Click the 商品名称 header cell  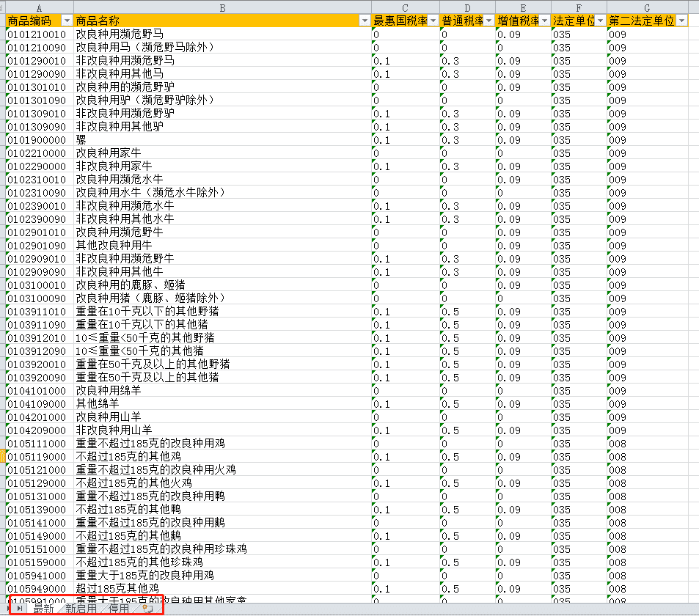click(x=213, y=21)
